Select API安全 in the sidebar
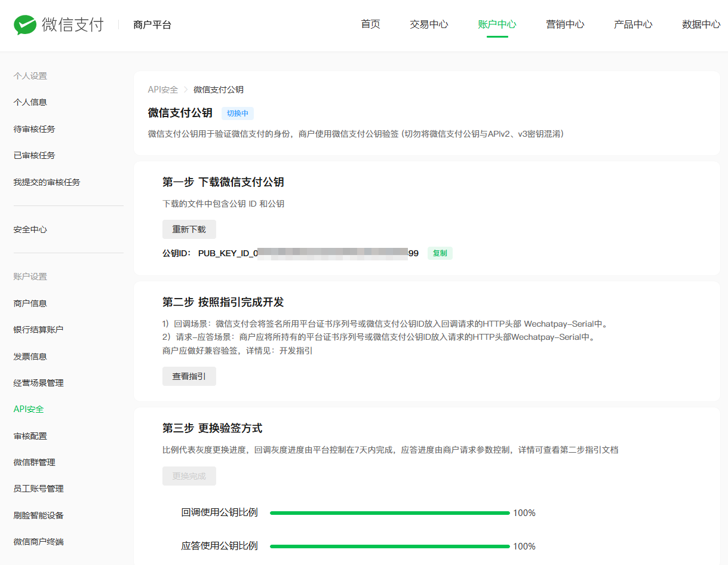This screenshot has height=565, width=728. [29, 409]
